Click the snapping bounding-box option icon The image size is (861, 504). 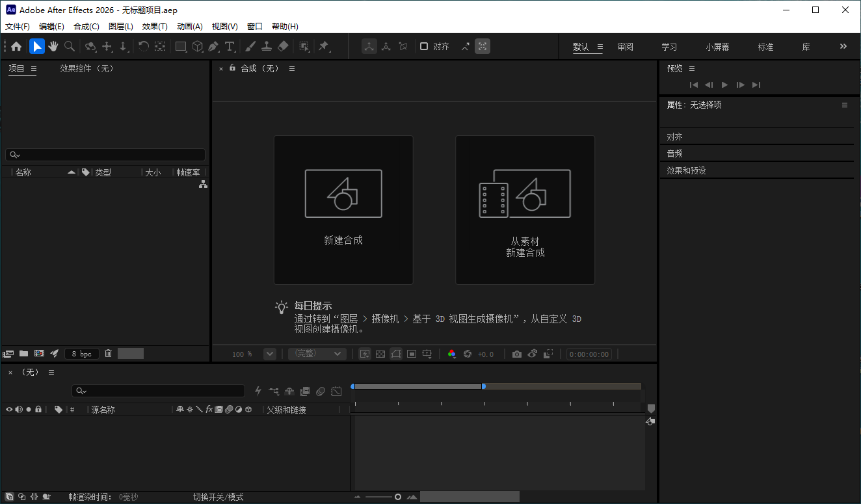(483, 46)
